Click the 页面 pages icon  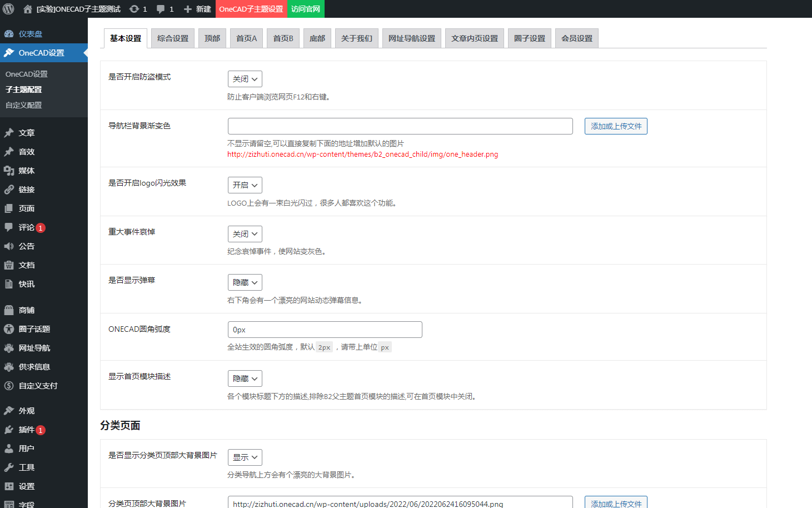[9, 208]
